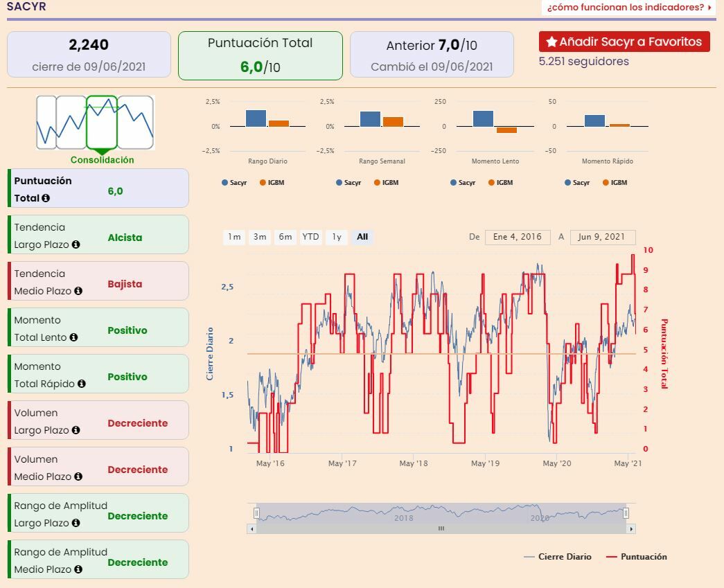Toggle Sacyr series in Rango Diario legend

tap(234, 183)
